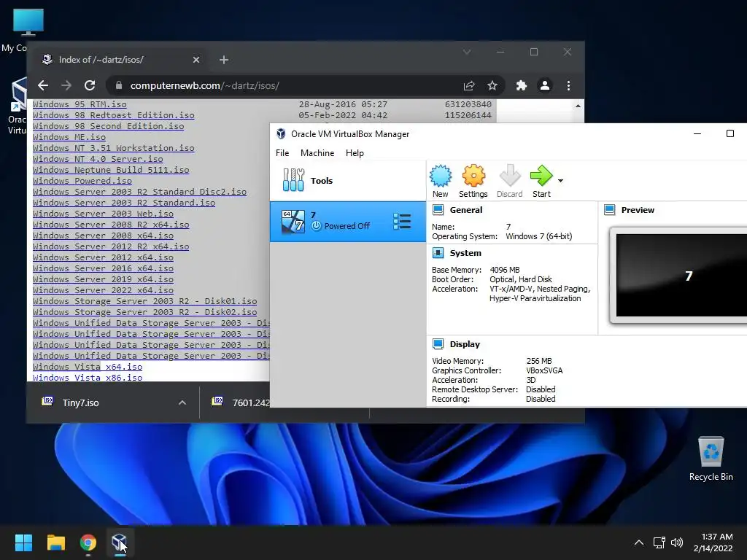The width and height of the screenshot is (747, 560).
Task: Click the Discard toolbar icon
Action: (x=510, y=176)
